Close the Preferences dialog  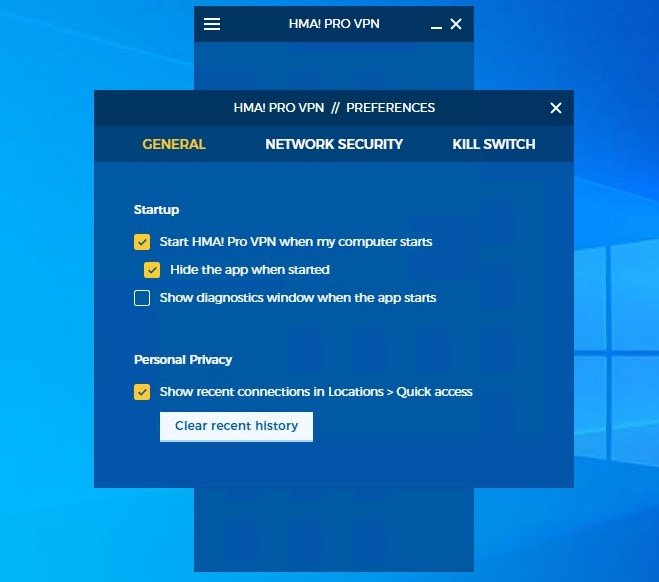point(556,108)
